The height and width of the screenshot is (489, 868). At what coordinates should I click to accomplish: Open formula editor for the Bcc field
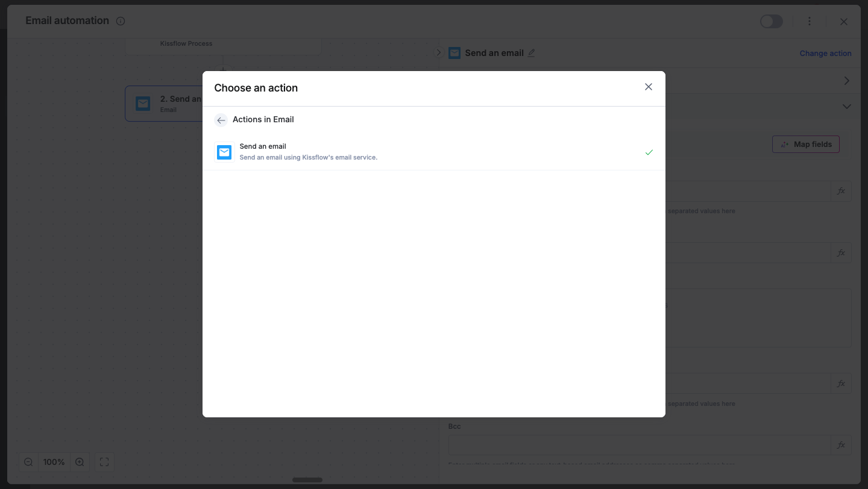(841, 445)
